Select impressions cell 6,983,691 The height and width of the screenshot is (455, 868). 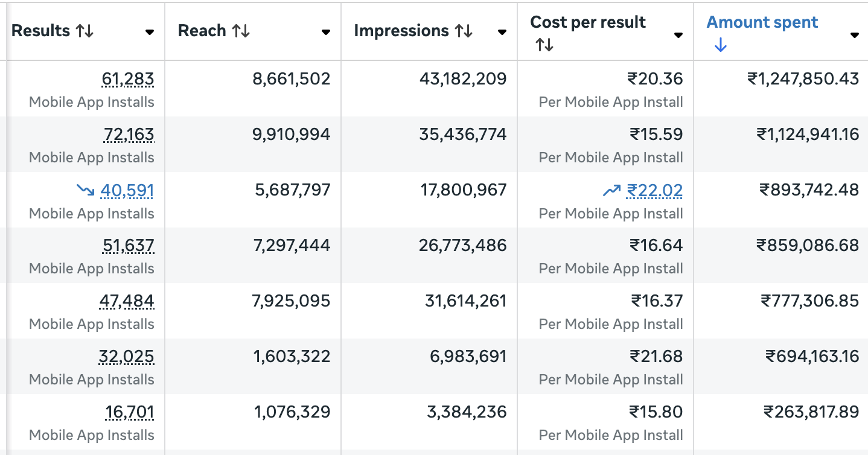pyautogui.click(x=468, y=357)
